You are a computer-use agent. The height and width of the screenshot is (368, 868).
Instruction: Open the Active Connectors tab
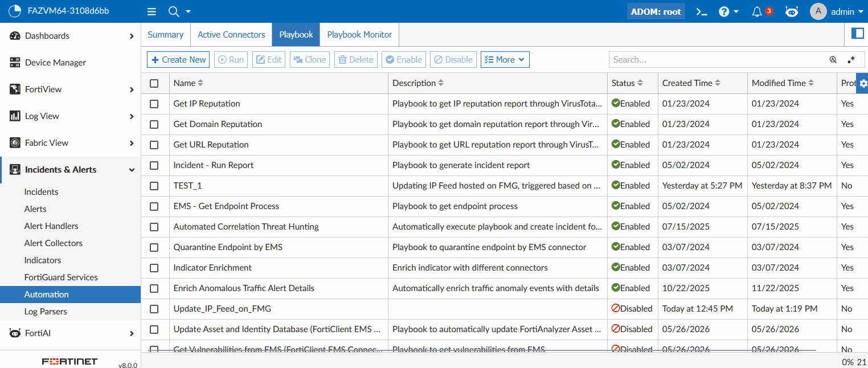[231, 35]
